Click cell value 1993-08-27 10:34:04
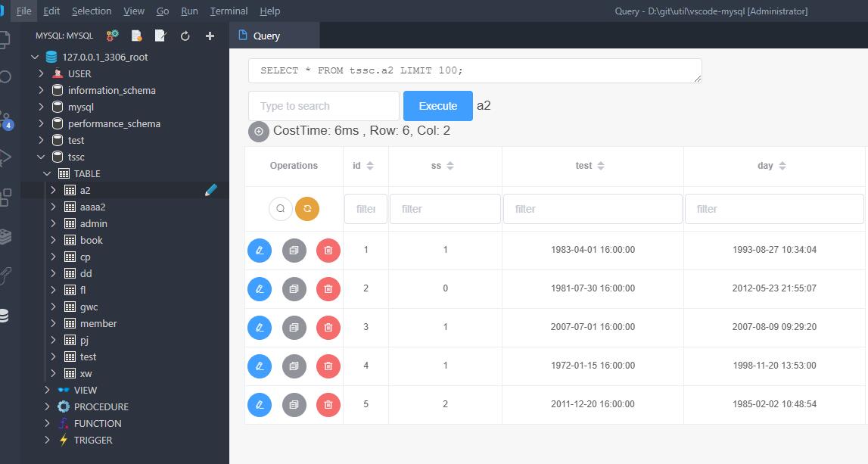Screen dimensions: 868x464 (774, 250)
